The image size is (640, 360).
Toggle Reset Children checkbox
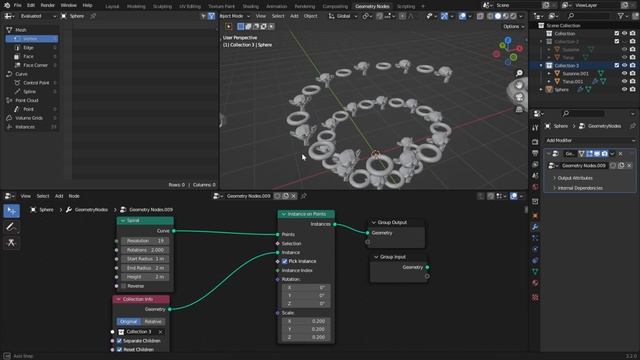[x=120, y=350]
